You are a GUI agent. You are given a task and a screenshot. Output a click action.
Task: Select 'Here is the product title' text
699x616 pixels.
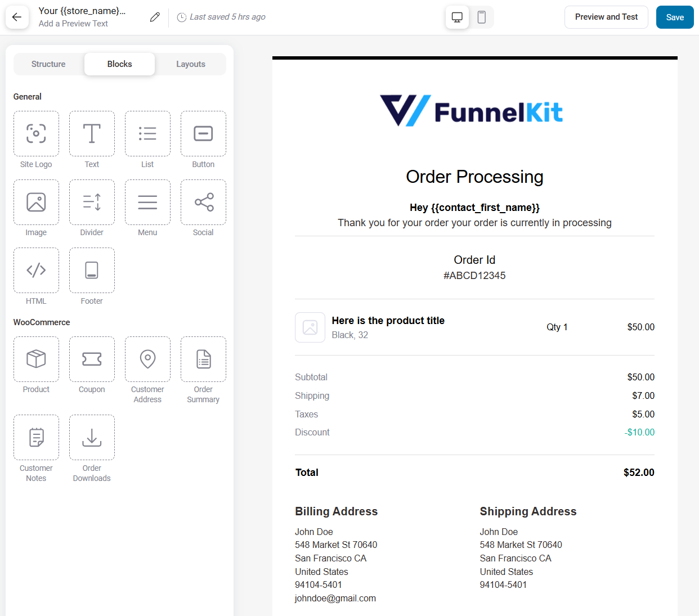tap(388, 321)
